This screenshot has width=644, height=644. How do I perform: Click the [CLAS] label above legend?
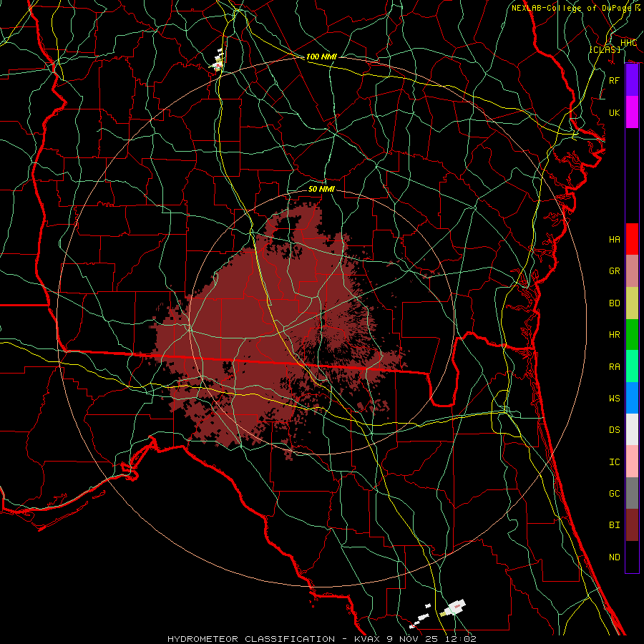click(x=605, y=49)
